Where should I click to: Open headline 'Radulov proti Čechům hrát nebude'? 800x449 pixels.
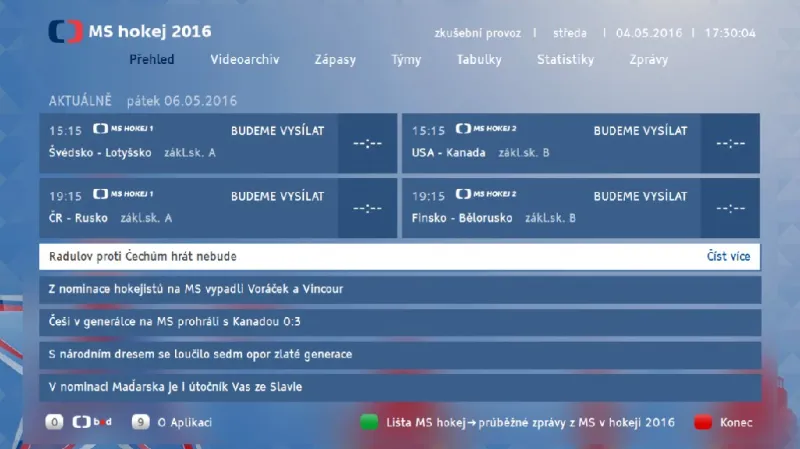click(399, 257)
